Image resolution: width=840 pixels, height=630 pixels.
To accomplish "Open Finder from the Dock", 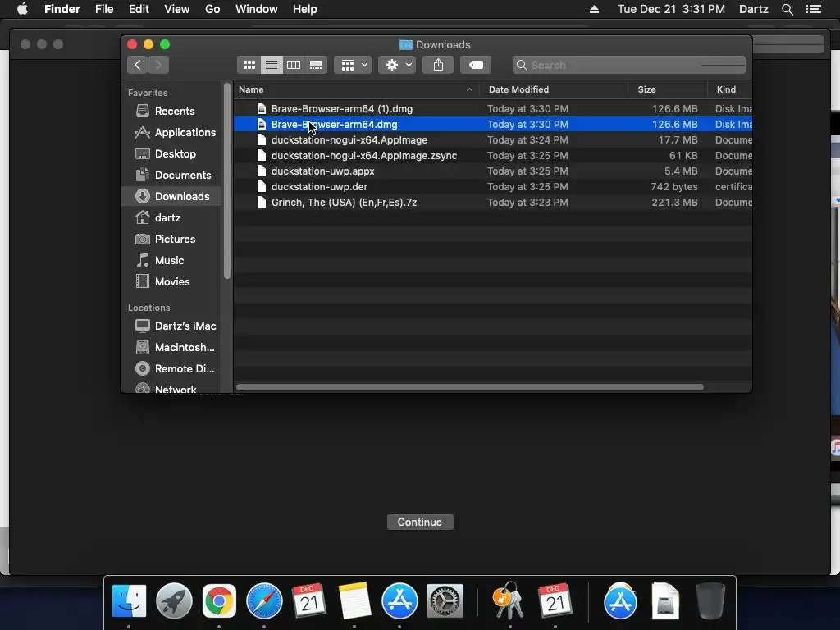I will tap(129, 601).
